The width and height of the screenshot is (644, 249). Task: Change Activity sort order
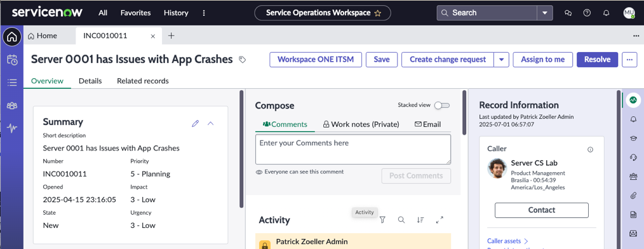(x=420, y=220)
